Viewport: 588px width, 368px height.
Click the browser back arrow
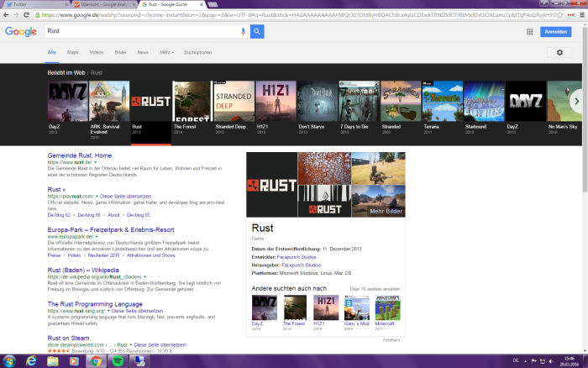(x=6, y=15)
